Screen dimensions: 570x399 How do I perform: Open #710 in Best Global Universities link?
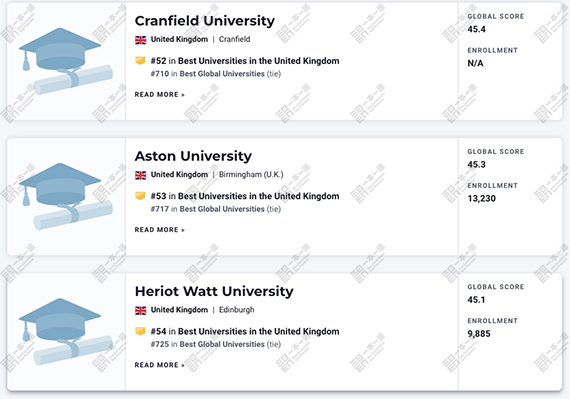tap(216, 74)
